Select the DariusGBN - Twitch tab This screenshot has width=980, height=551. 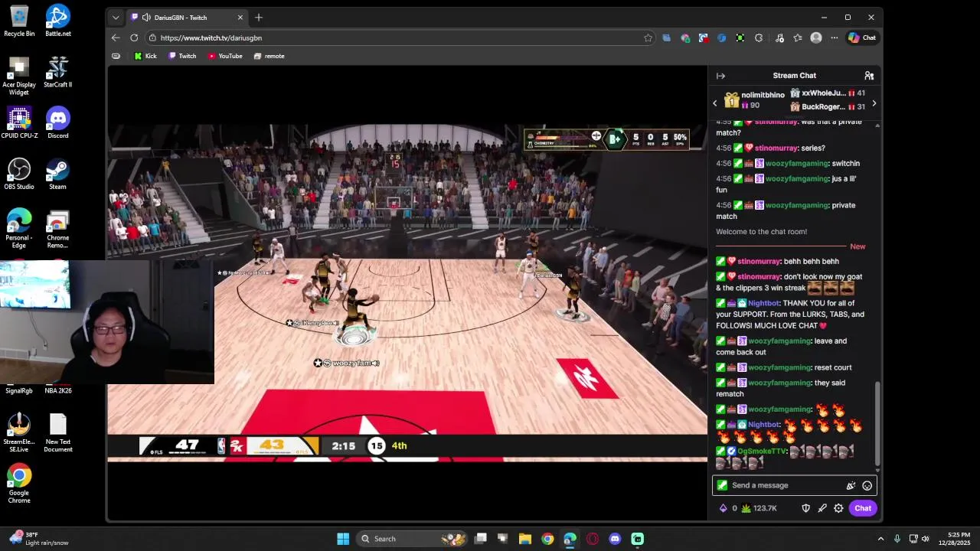tap(186, 17)
